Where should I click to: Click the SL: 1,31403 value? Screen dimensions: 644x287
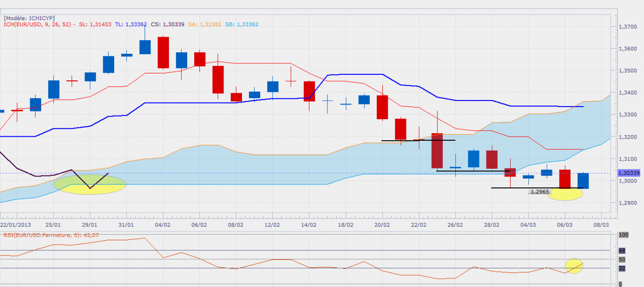pos(95,24)
